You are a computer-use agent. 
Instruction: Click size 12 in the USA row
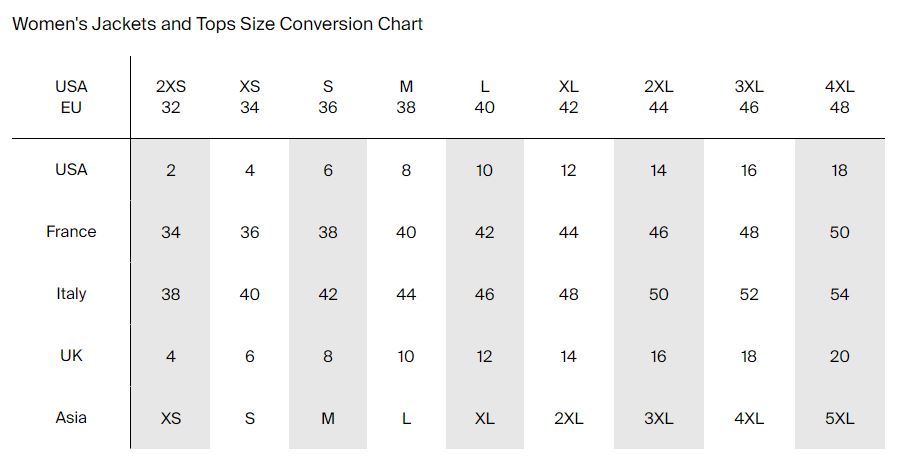pos(568,171)
